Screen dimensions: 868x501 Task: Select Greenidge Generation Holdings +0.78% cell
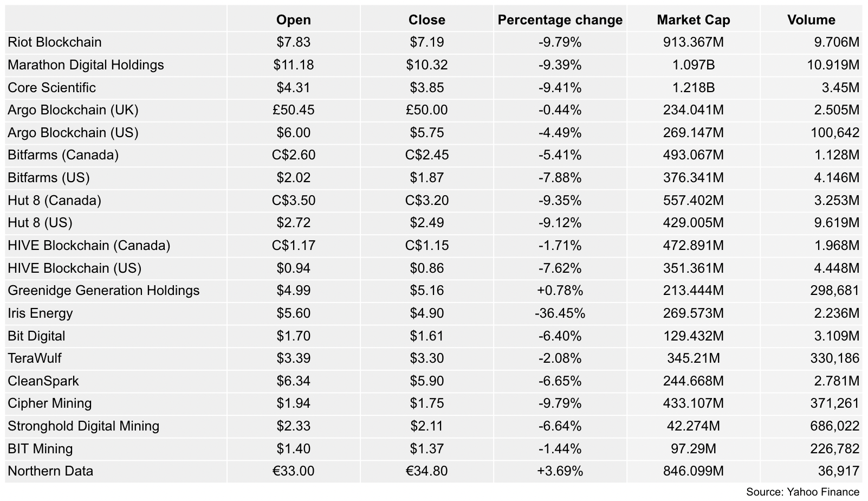point(560,291)
